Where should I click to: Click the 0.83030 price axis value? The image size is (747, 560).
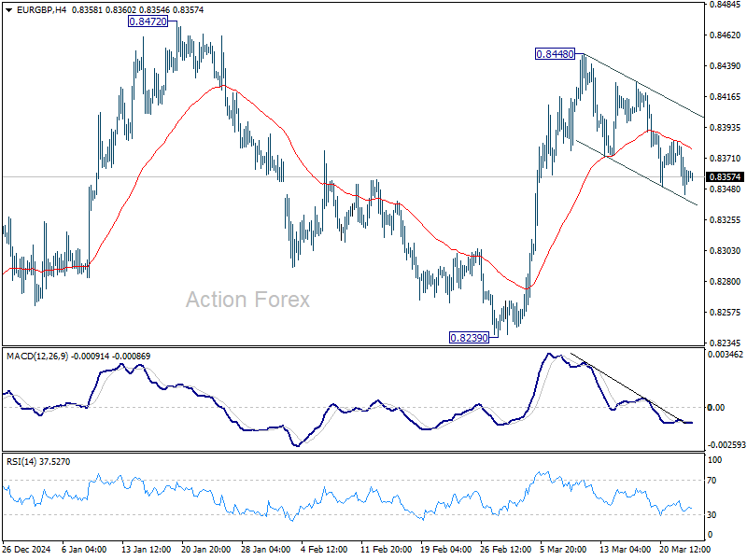pos(726,250)
